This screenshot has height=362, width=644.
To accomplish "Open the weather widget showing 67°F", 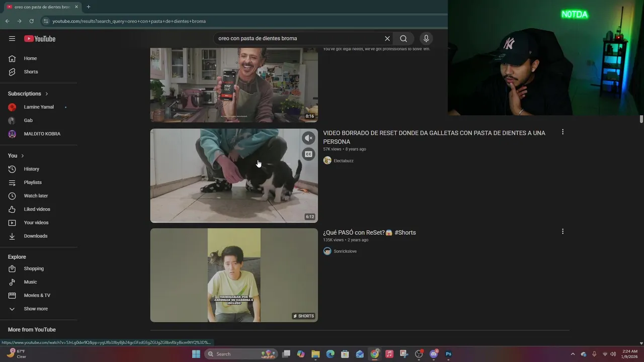I will coord(16,354).
